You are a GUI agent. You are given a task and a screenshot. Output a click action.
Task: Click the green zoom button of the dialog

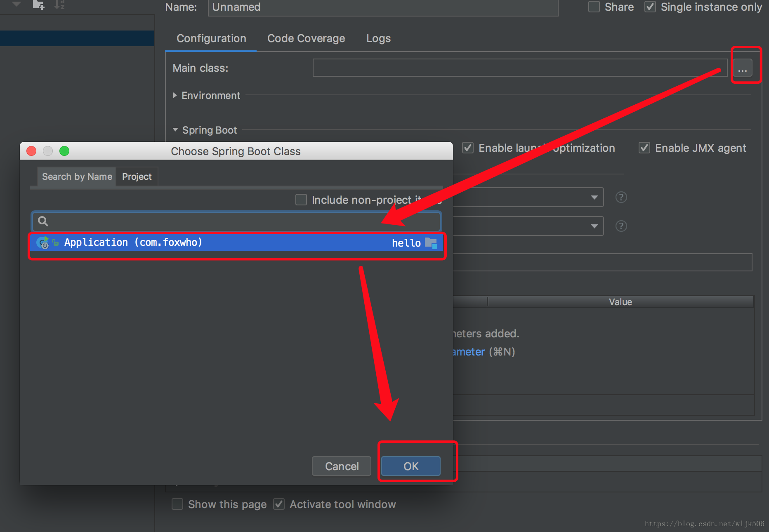click(x=64, y=151)
